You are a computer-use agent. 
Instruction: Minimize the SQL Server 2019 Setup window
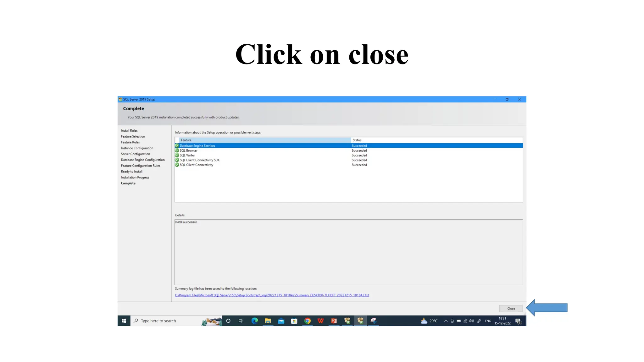tap(495, 99)
